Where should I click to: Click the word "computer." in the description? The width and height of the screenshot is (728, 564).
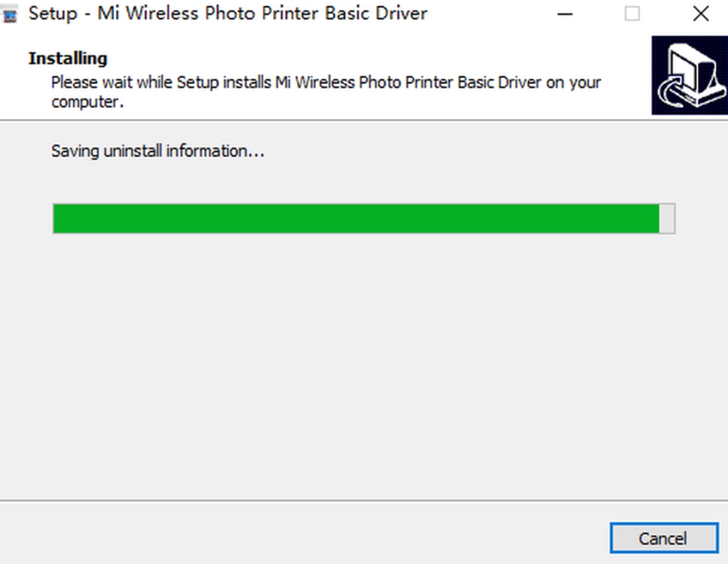coord(88,102)
